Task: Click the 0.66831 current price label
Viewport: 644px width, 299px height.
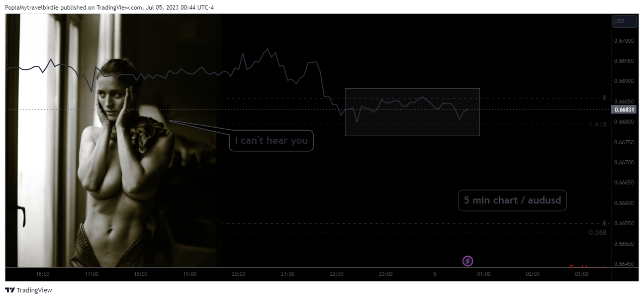Action: tap(625, 109)
